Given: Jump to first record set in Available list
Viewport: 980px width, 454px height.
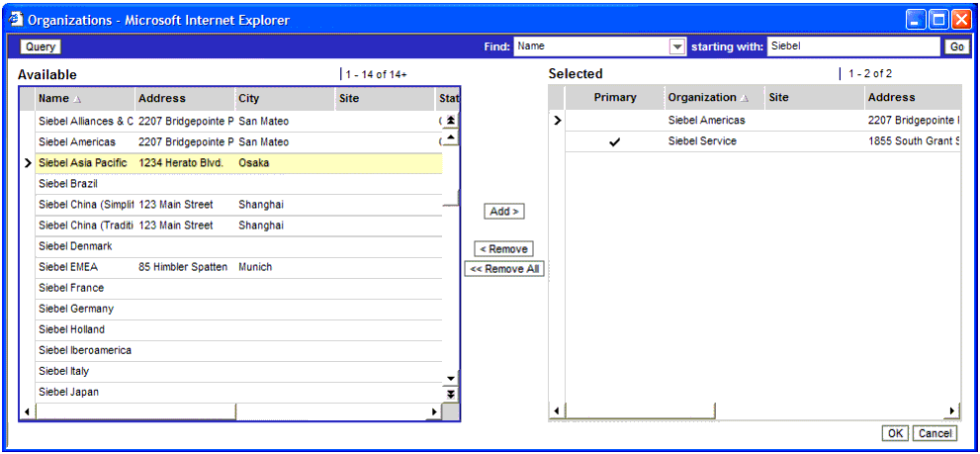Looking at the screenshot, I should [x=451, y=120].
